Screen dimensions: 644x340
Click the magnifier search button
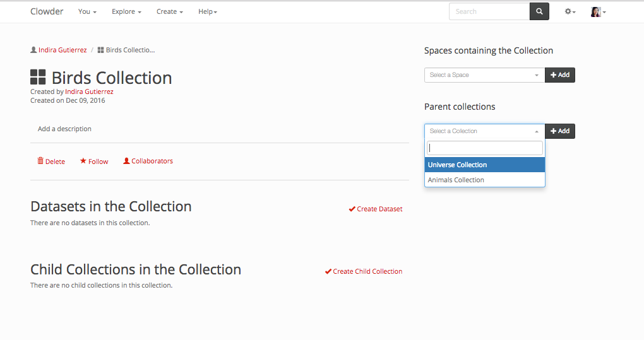[x=539, y=11]
